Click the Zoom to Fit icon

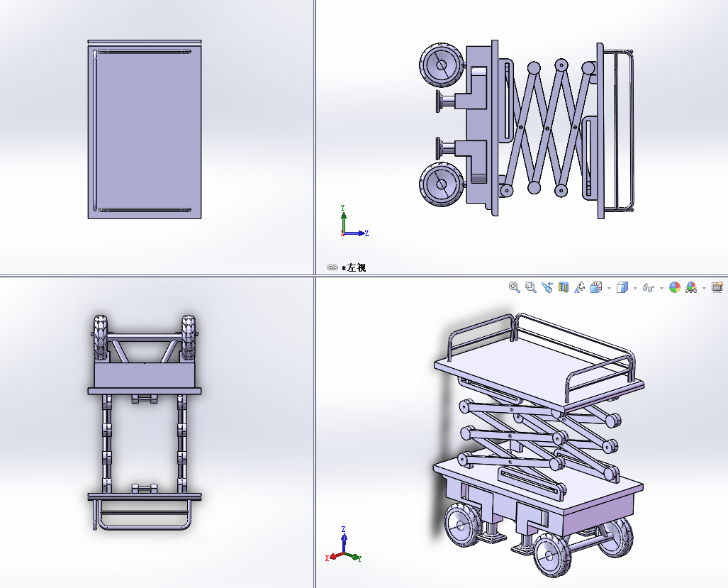514,287
